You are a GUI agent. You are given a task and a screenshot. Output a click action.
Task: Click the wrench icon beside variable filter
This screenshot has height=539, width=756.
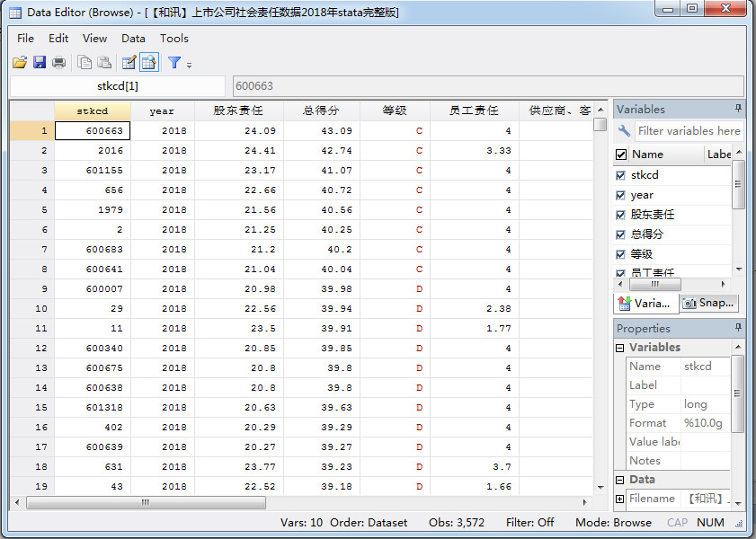coord(624,131)
